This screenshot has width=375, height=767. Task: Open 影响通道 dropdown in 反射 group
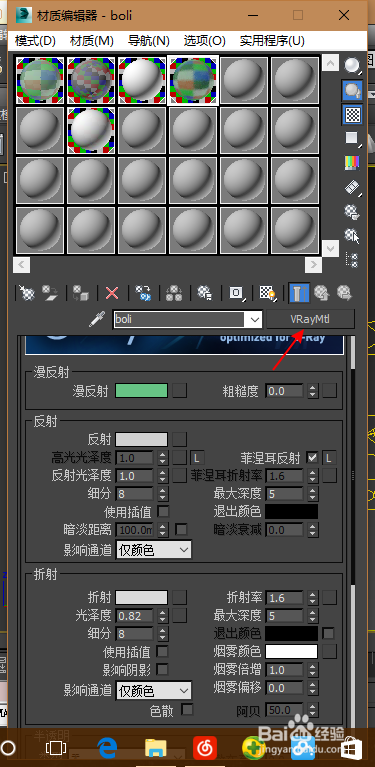[154, 550]
